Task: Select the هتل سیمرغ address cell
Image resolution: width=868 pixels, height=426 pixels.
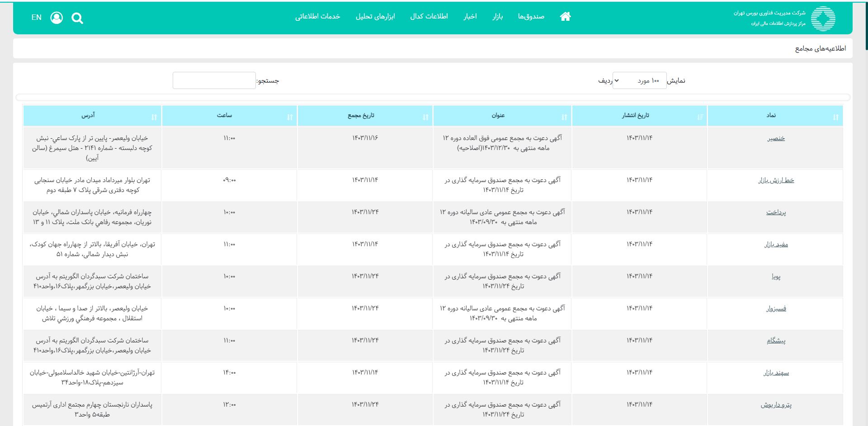Action: point(92,148)
